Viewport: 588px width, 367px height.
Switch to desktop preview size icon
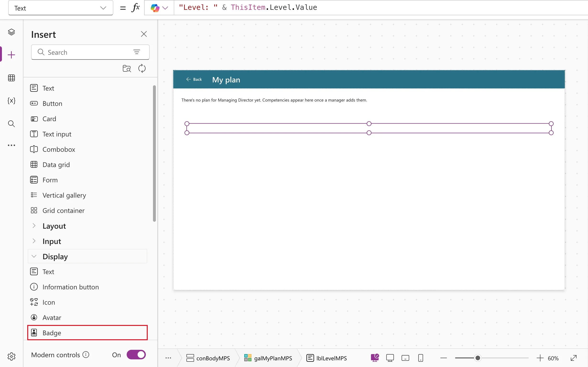tap(390, 358)
